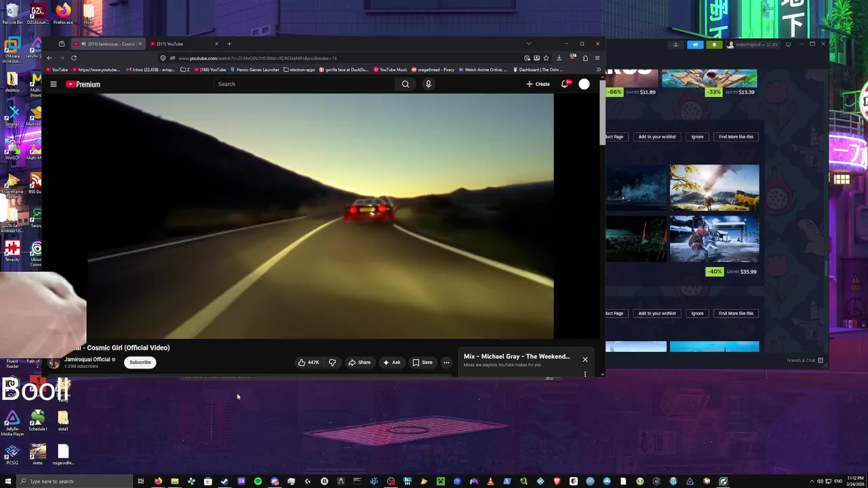Select the Jamiroquai - Cosmic Girl browser tab
This screenshot has width=868, height=488.
[x=108, y=44]
